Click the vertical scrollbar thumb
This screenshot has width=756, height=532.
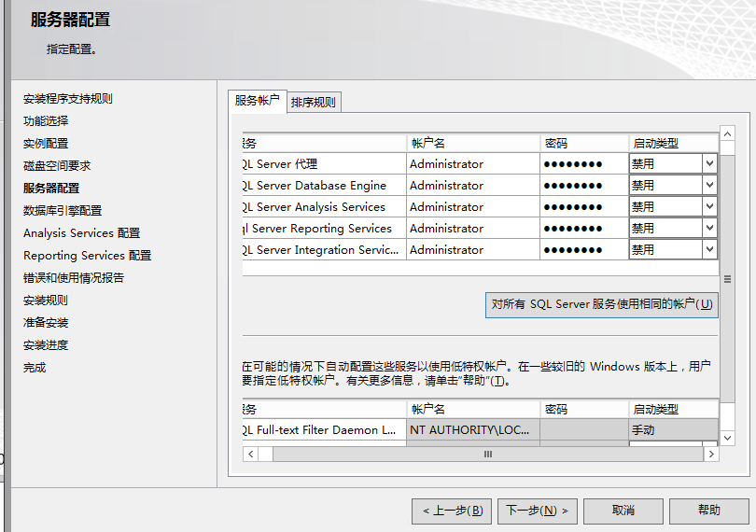pos(728,279)
